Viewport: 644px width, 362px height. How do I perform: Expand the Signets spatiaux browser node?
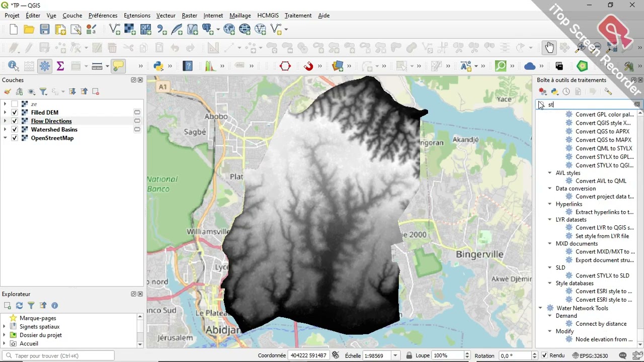pyautogui.click(x=5, y=327)
